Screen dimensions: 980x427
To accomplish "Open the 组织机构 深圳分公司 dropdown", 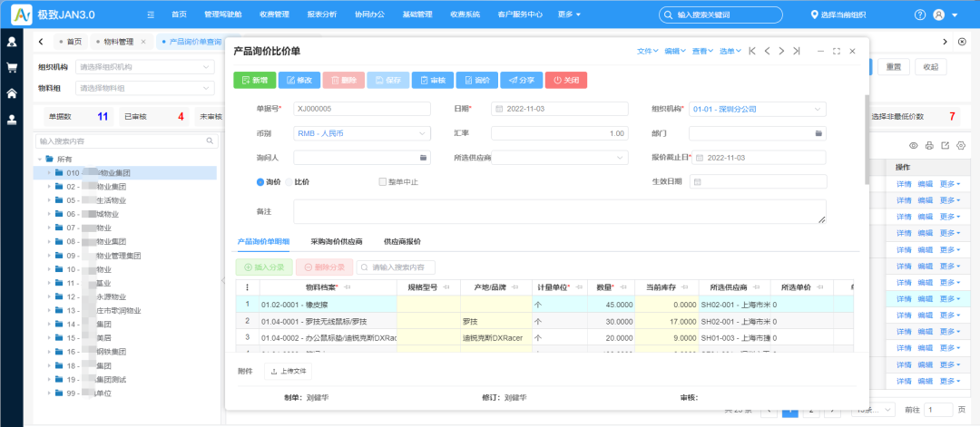I will point(758,110).
